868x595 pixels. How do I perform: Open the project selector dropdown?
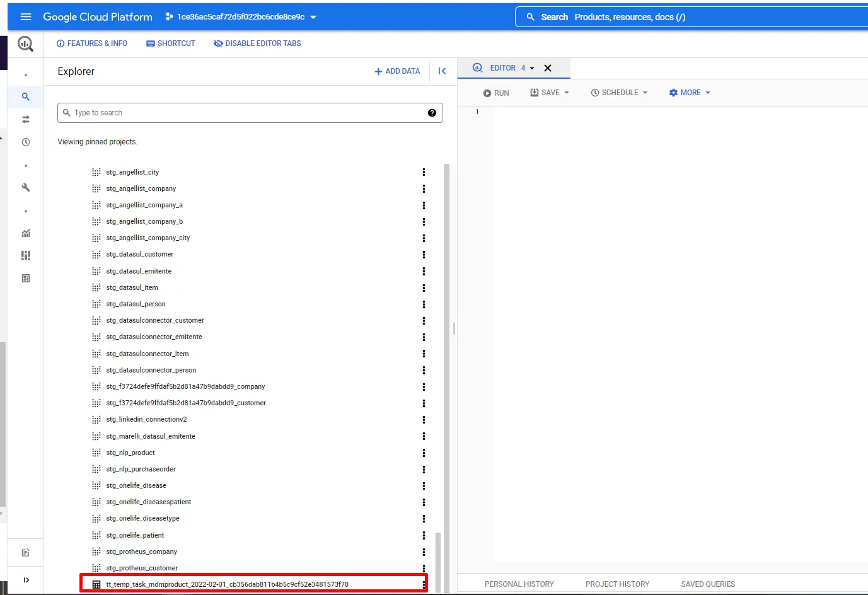click(x=241, y=17)
